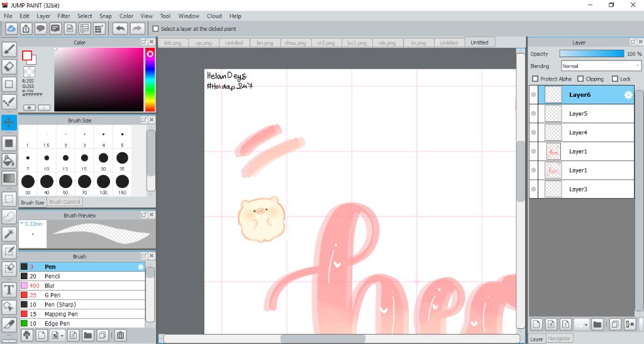Click the Redo arrow in toolbar

point(138,29)
